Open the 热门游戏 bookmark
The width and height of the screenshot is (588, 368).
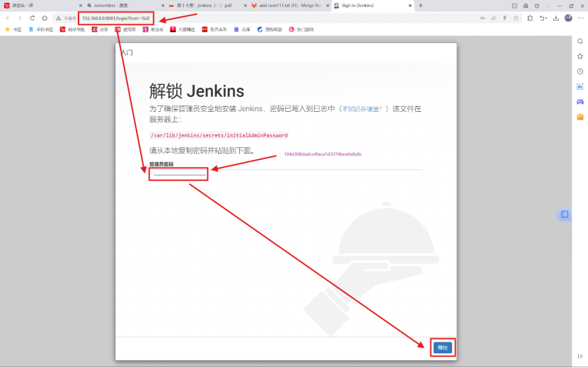(301, 29)
